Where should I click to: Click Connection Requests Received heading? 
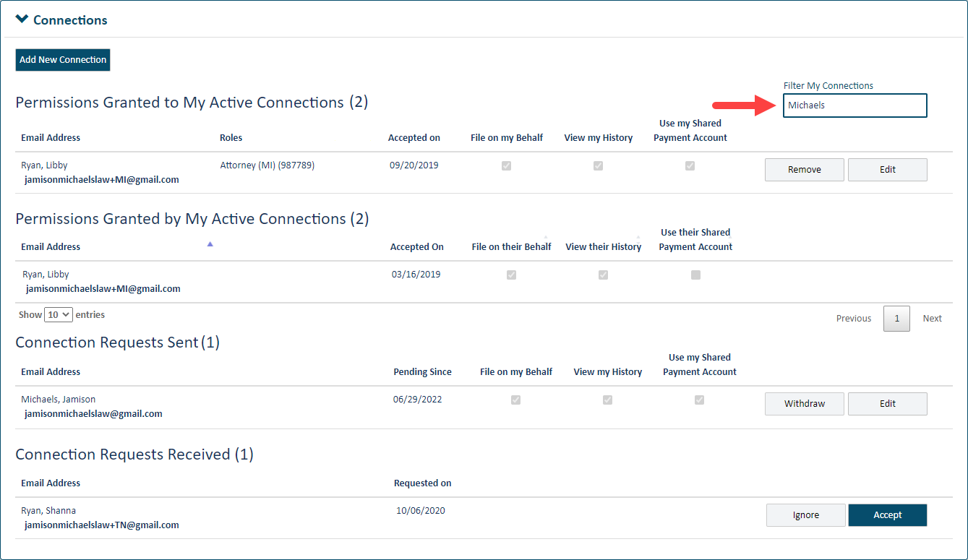coord(134,455)
